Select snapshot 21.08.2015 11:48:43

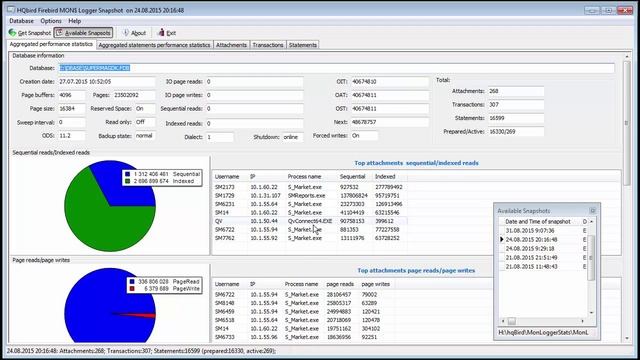coord(543,267)
